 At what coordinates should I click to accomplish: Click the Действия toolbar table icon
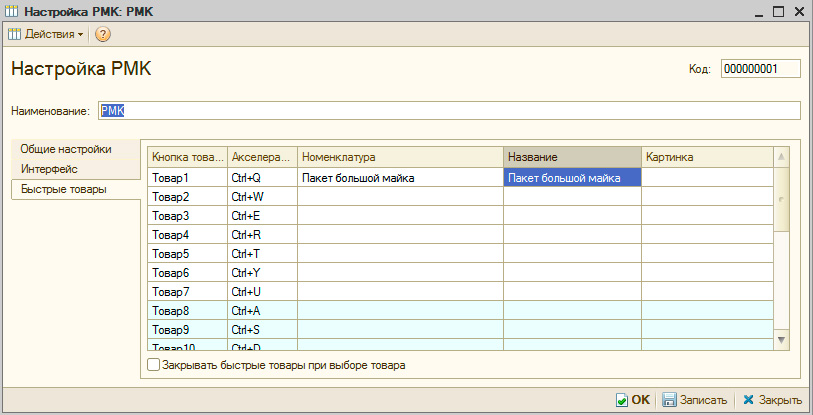(x=15, y=34)
